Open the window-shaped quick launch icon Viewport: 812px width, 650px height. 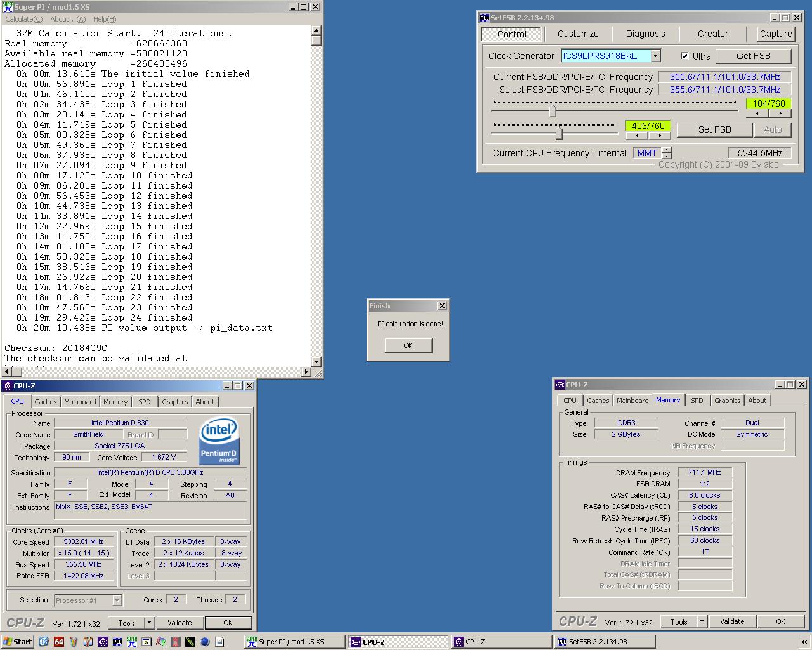pyautogui.click(x=147, y=642)
